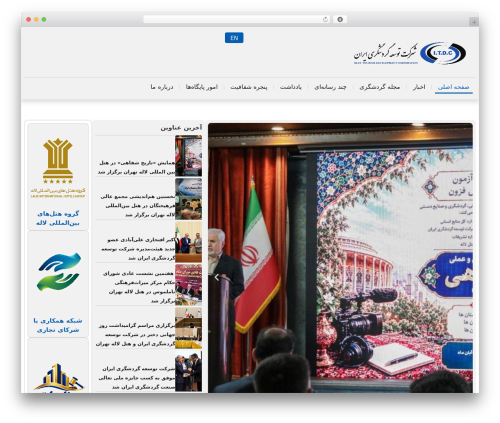Open the یادداشت (notes) menu item
500x423 pixels.
[x=291, y=87]
